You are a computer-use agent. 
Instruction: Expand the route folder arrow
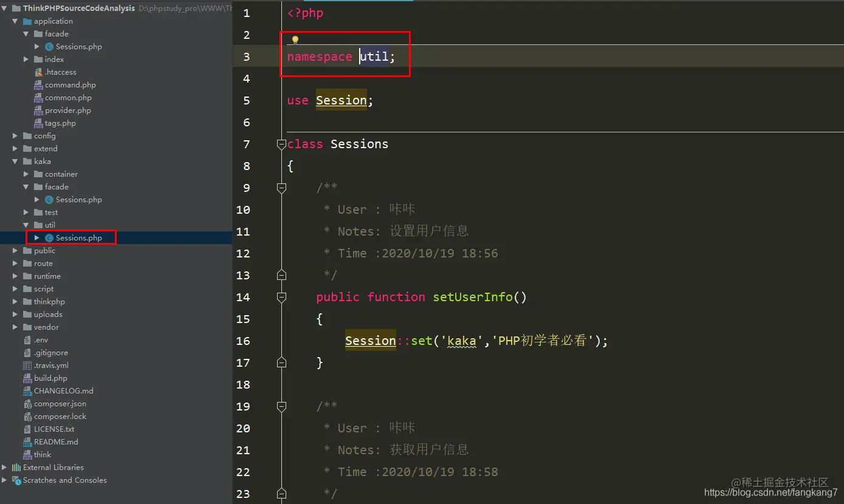15,264
